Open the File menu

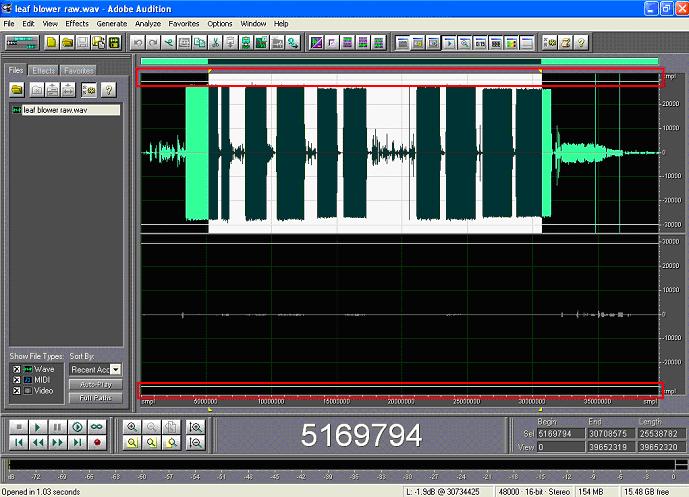[x=9, y=24]
